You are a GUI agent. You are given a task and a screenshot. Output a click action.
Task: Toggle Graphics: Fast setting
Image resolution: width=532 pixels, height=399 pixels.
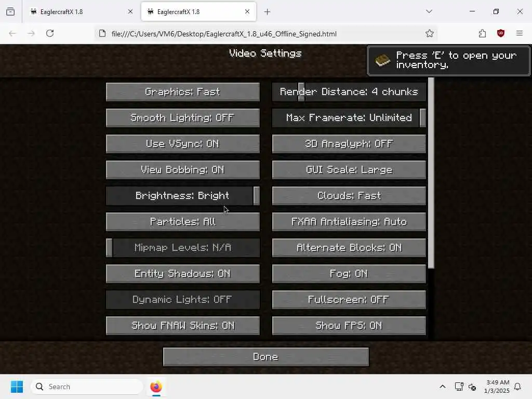click(182, 92)
